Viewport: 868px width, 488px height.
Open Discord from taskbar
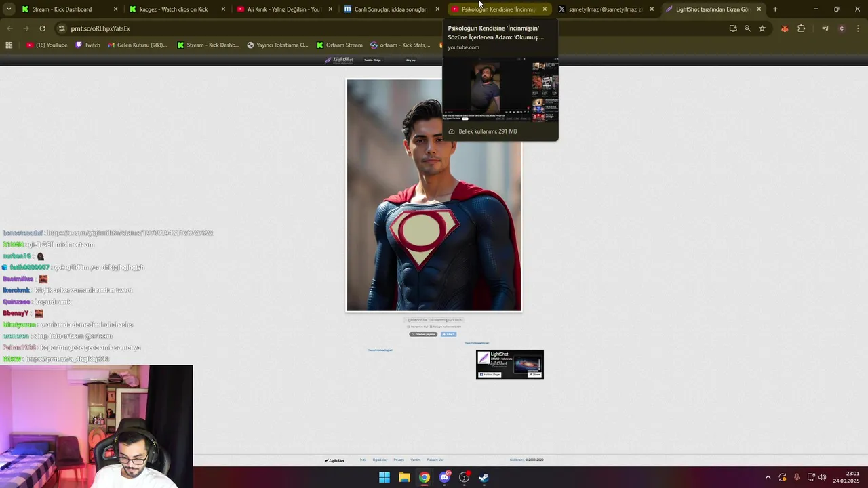coord(444,477)
